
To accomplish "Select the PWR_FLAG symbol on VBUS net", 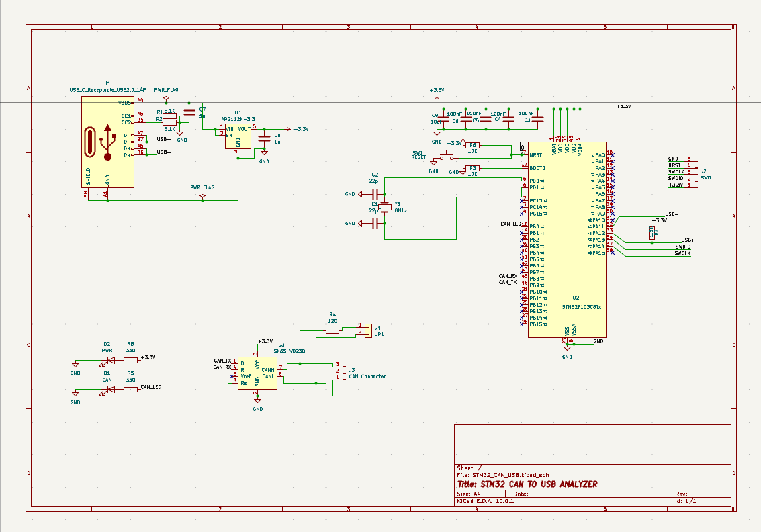I will pos(166,99).
